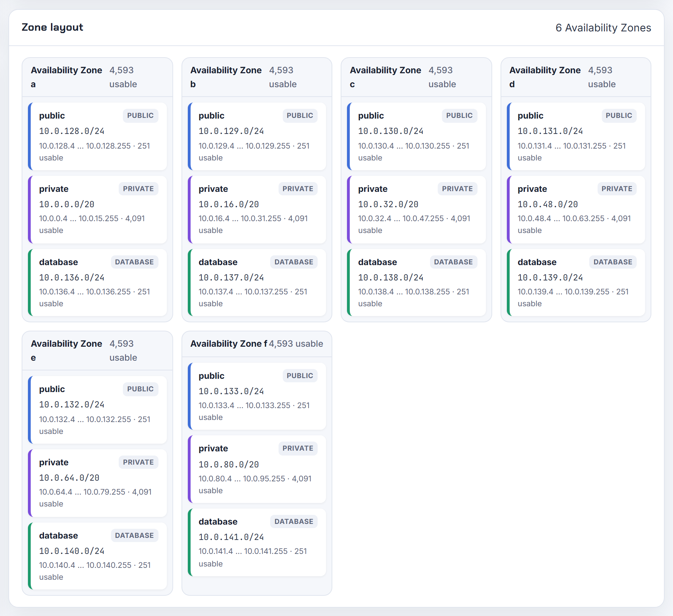
Task: Click the private subnet 10.0.16.0/20 card
Action: click(x=257, y=210)
